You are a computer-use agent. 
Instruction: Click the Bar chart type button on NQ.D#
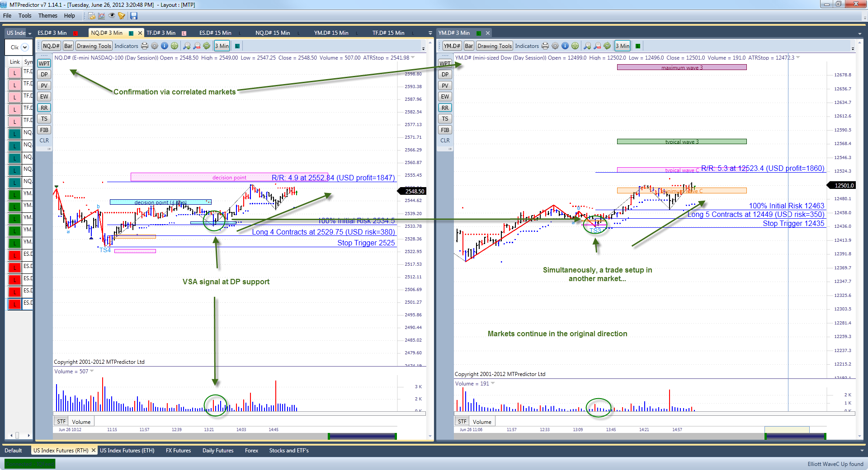tap(68, 46)
